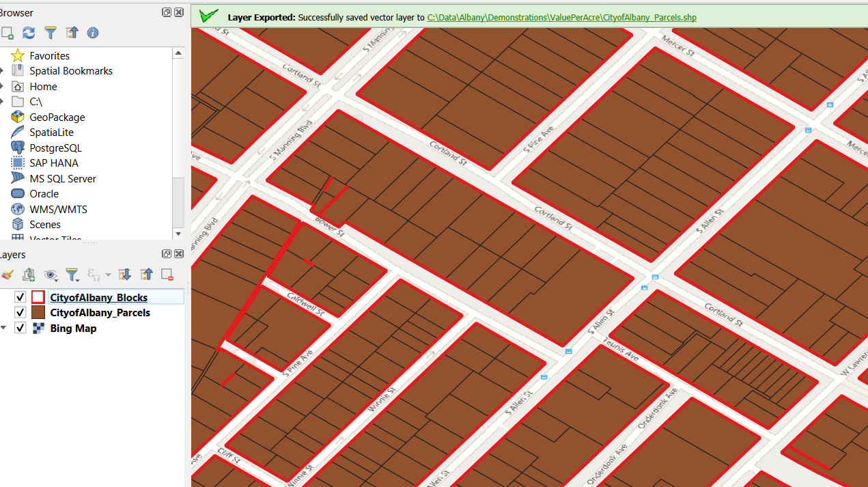Open the Layer Styling panel

[8, 275]
